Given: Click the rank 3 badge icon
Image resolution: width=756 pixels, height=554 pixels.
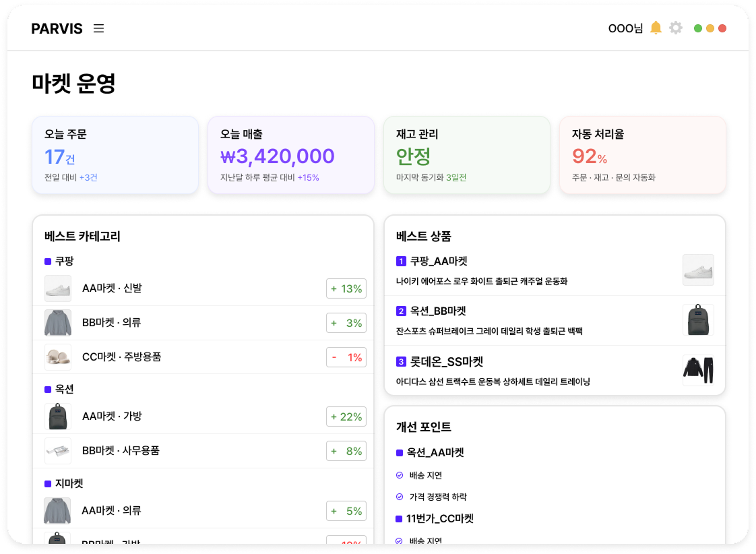Looking at the screenshot, I should (x=401, y=362).
